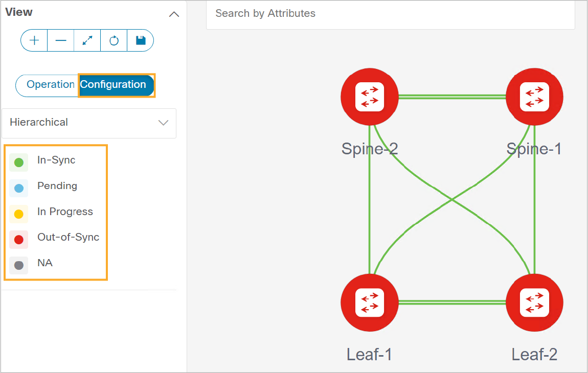Viewport: 588px width, 373px height.
Task: Select the Leaf-1 switch node
Action: click(369, 302)
